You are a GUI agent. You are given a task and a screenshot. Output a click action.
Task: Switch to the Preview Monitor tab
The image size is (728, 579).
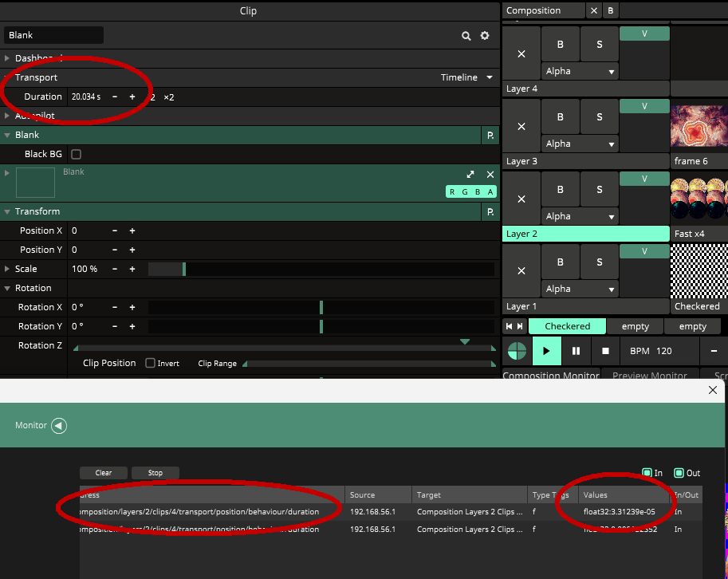tap(648, 376)
